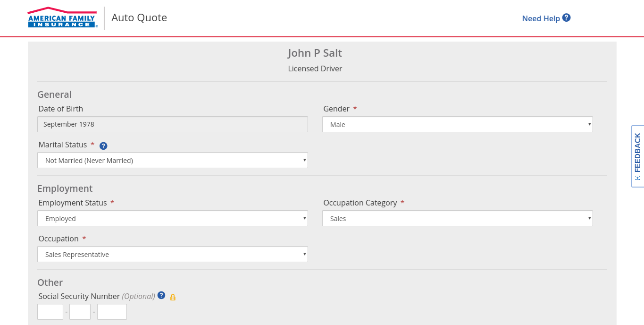Open the Employment Status dropdown
This screenshot has width=644, height=325.
(x=172, y=219)
